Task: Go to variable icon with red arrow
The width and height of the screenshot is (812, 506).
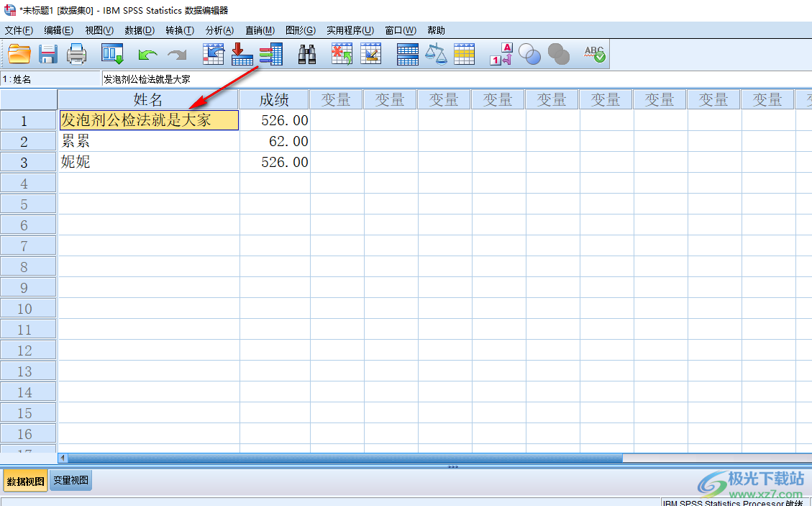Action: [242, 54]
